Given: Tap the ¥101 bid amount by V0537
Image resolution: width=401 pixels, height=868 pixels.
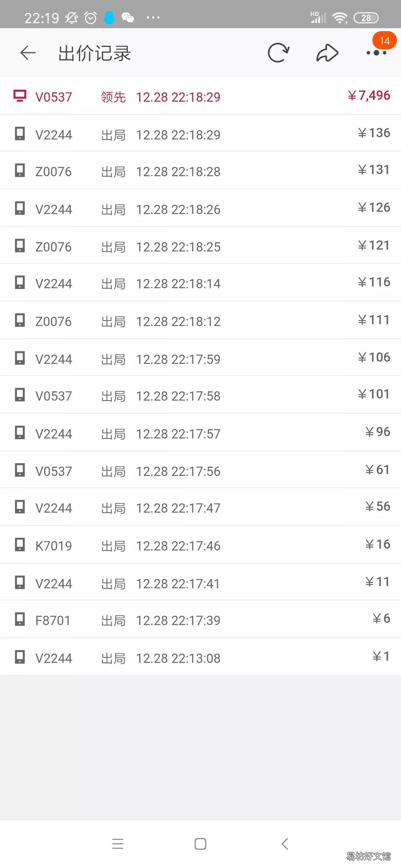Looking at the screenshot, I should [x=374, y=394].
